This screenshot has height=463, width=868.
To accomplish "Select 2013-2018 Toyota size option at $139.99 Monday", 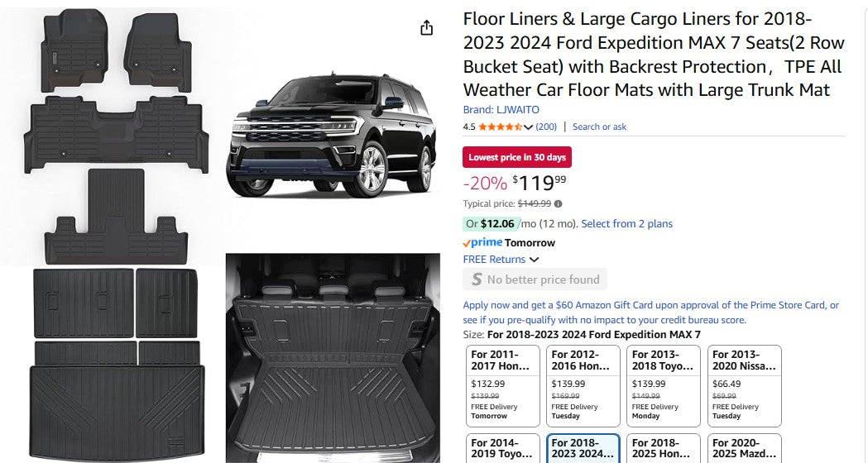I will click(664, 384).
